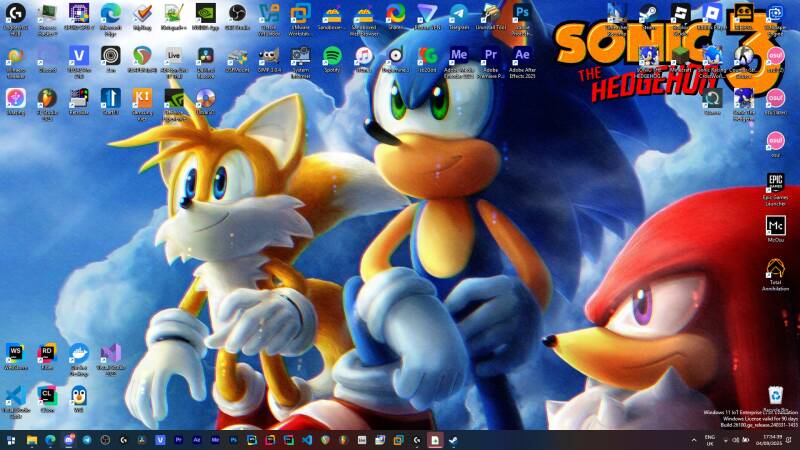Viewport: 800px width, 450px height.
Task: Open the NVIDIA App desktop shortcut
Action: pos(205,14)
